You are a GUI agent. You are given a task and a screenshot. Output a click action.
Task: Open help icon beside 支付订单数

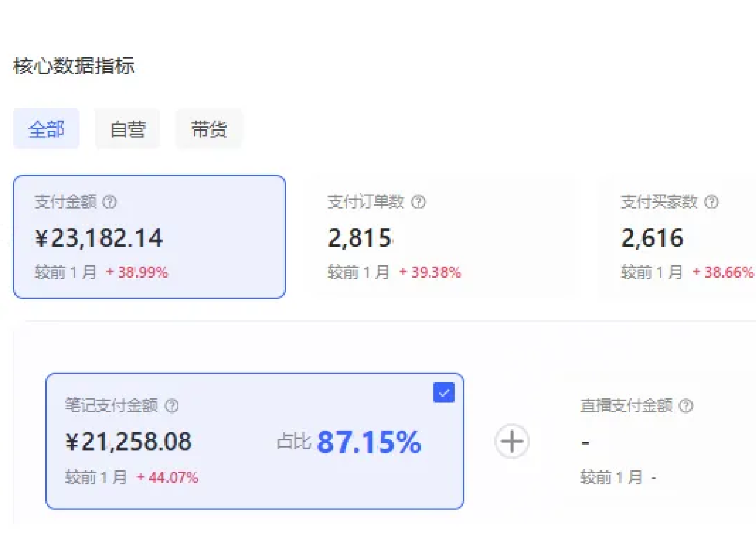418,202
